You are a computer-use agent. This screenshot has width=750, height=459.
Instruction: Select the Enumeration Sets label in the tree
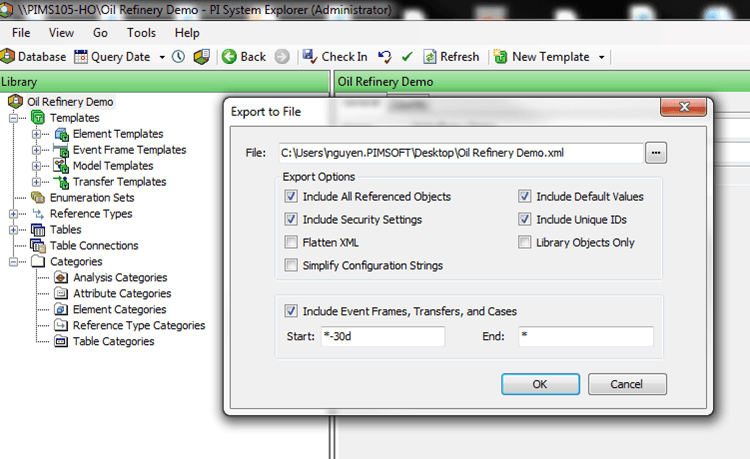tap(92, 197)
